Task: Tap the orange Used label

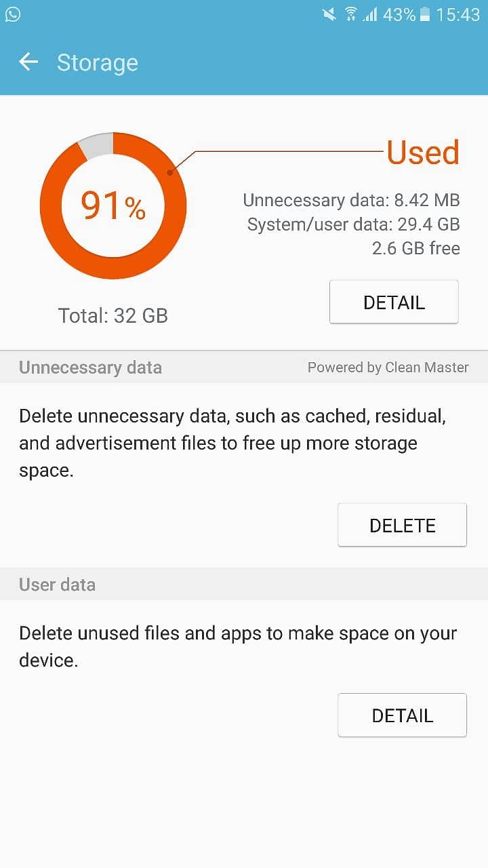Action: (x=423, y=153)
